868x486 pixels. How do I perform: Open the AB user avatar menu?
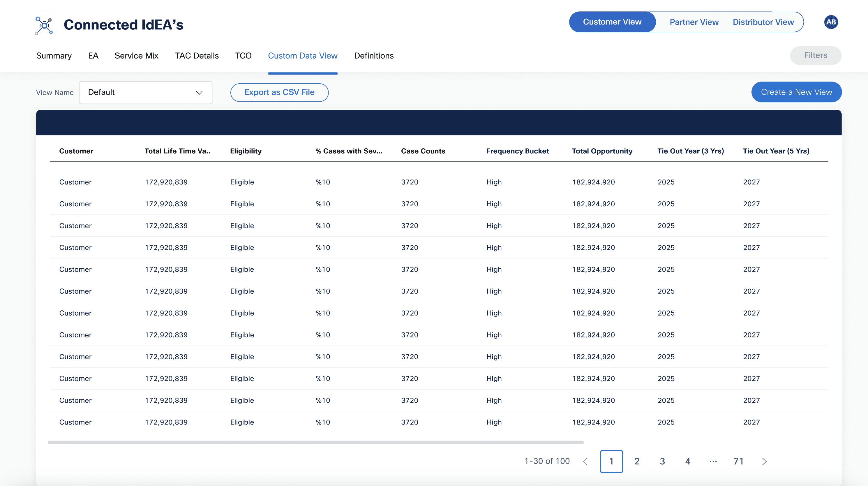tap(831, 22)
